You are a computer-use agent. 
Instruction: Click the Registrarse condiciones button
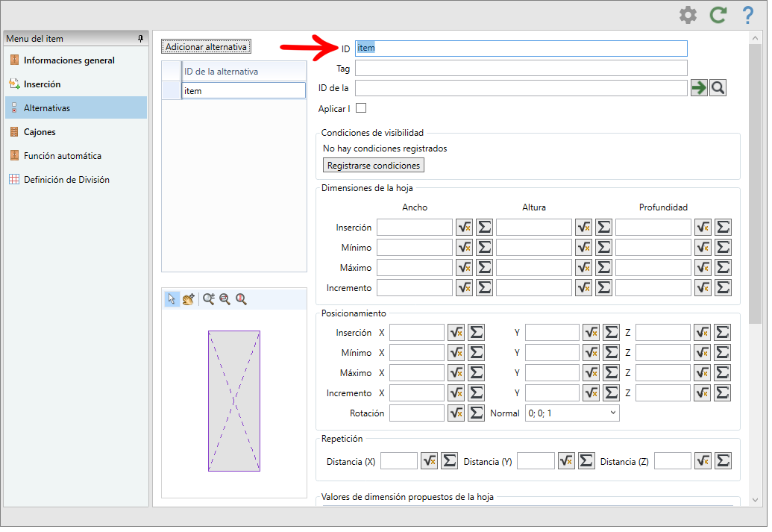373,166
